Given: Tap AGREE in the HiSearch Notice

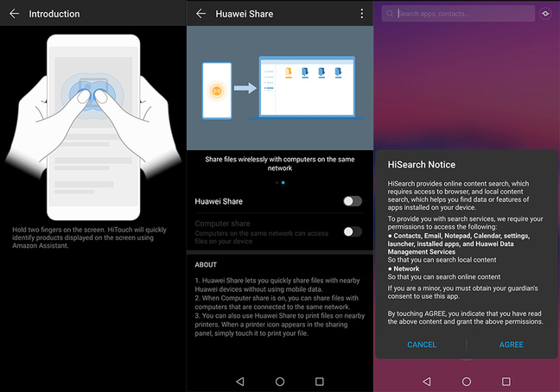Looking at the screenshot, I should pyautogui.click(x=511, y=345).
